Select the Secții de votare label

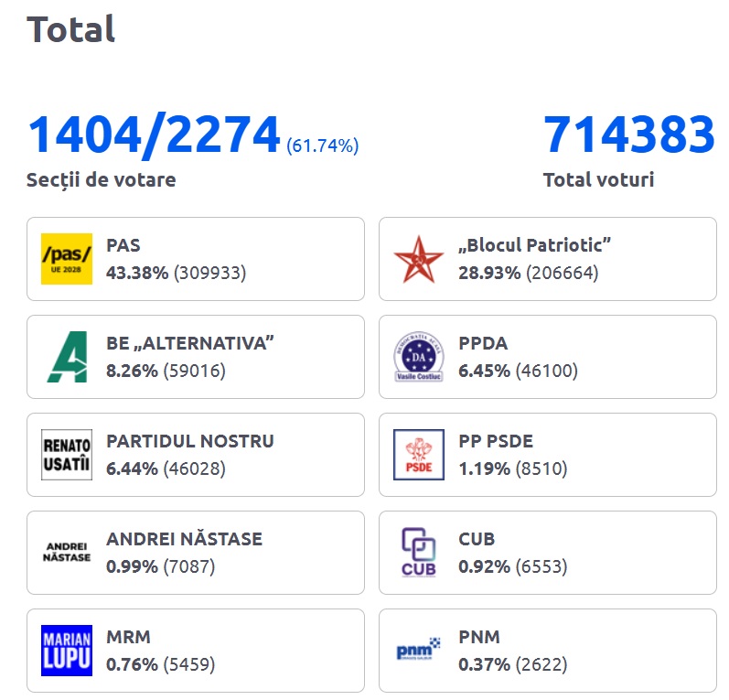click(x=101, y=179)
